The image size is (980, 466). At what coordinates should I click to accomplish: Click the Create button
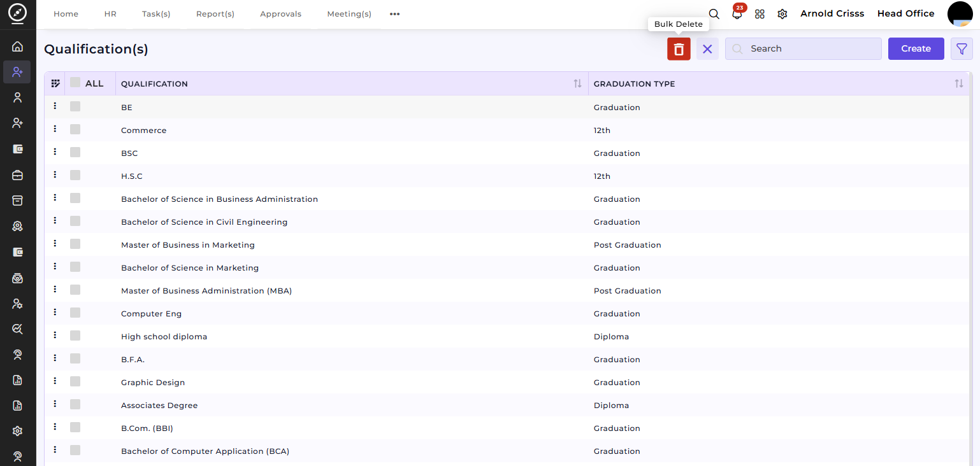click(x=916, y=49)
